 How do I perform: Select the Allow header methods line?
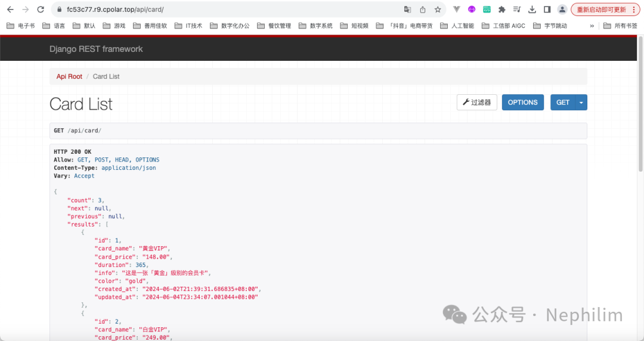point(107,160)
